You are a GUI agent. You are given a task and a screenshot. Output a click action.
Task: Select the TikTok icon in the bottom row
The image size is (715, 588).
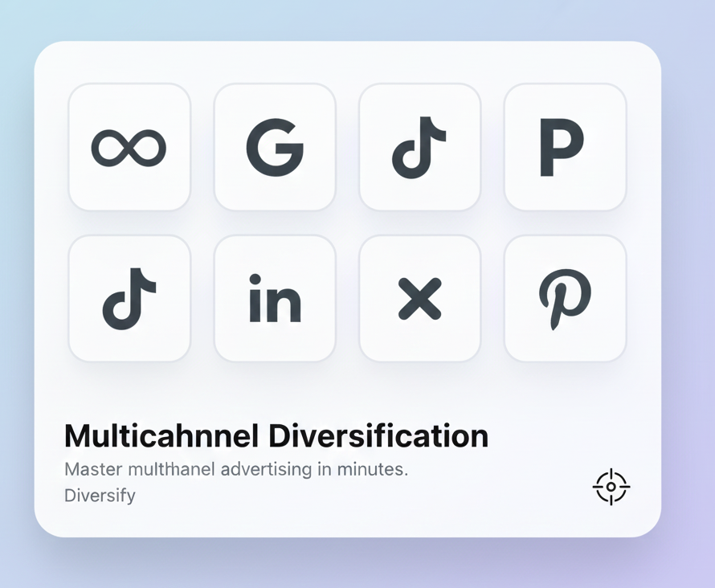(x=129, y=299)
